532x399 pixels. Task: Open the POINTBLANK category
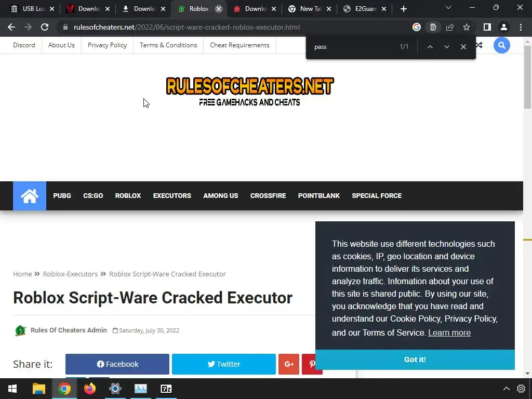click(319, 196)
